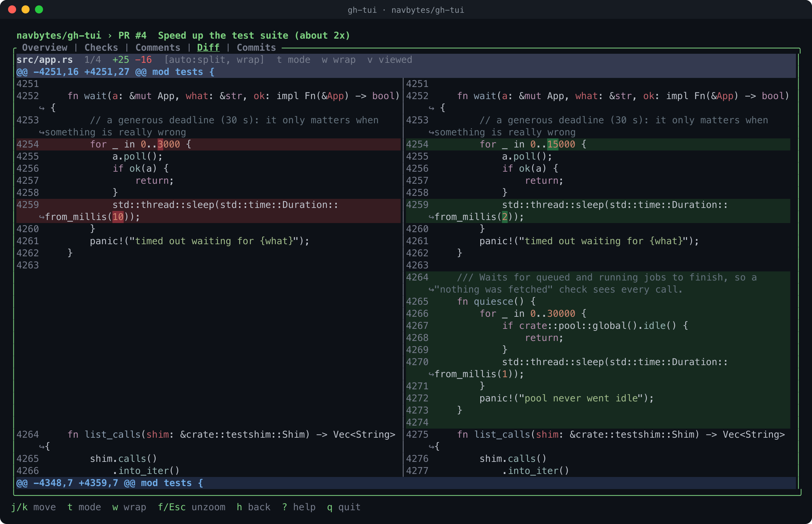Click 'q quit' in the footer
The width and height of the screenshot is (812, 524).
344,507
